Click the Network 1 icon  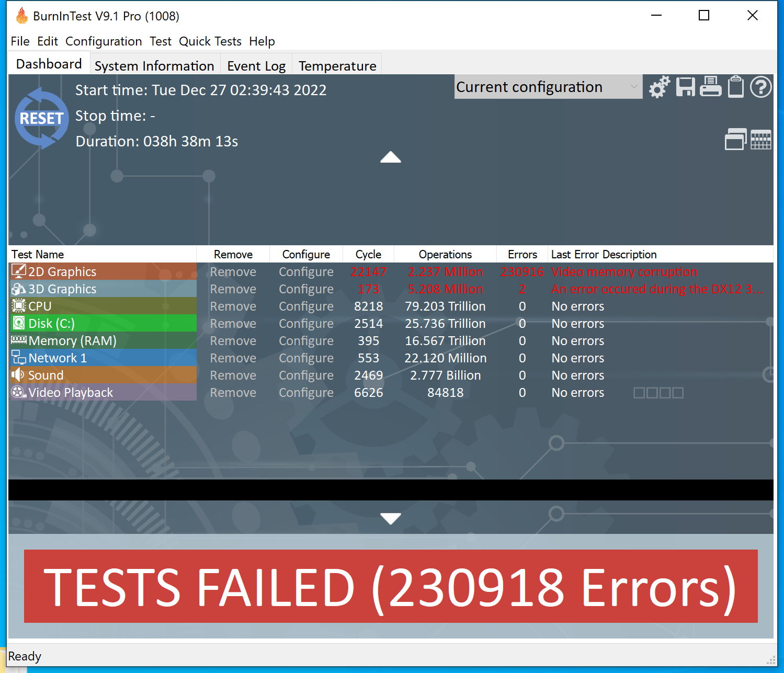tap(19, 358)
